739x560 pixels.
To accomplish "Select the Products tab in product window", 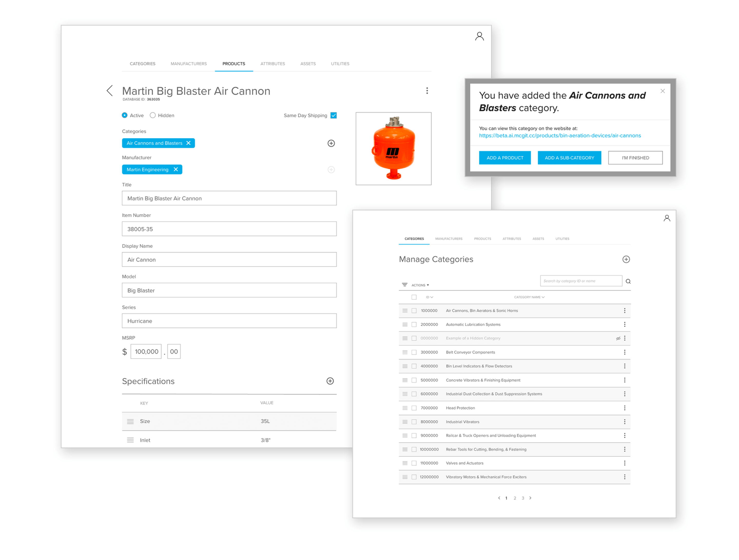I will (x=234, y=63).
